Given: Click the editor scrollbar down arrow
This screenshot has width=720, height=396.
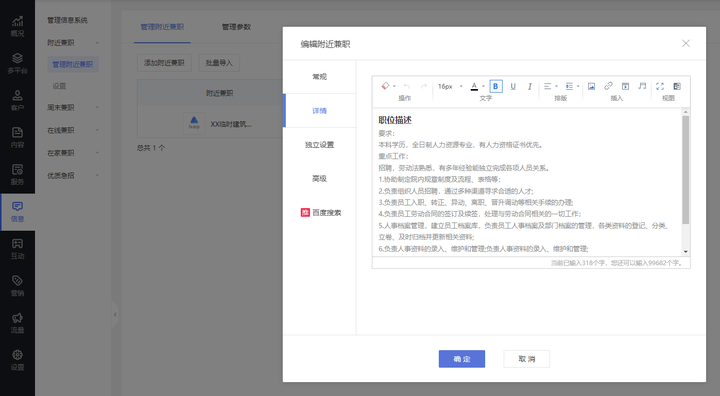Looking at the screenshot, I should (686, 252).
